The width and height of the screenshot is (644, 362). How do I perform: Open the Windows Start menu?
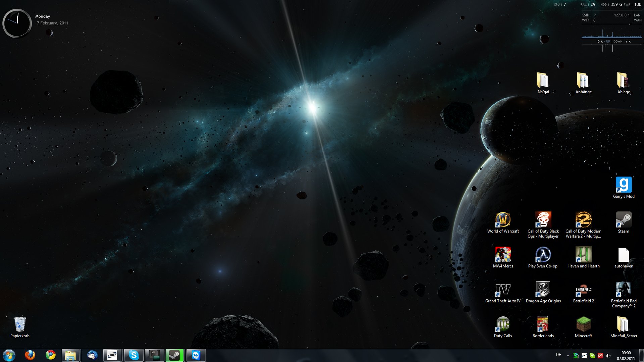9,355
